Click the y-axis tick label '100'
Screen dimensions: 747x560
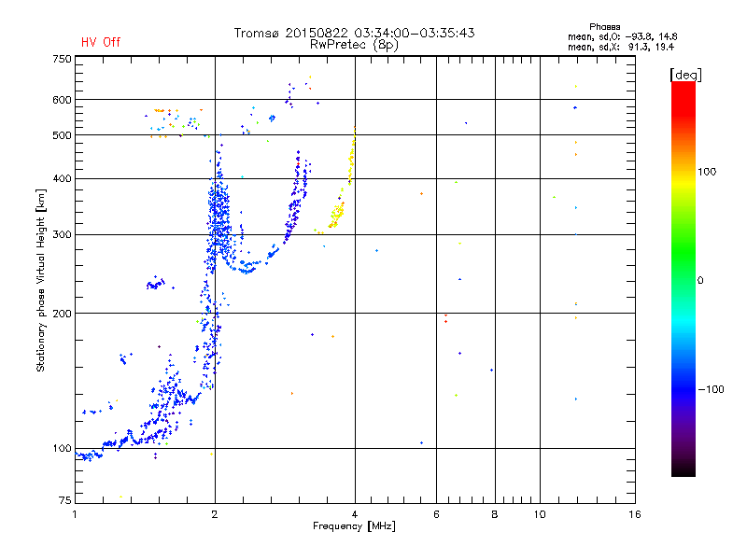(62, 448)
